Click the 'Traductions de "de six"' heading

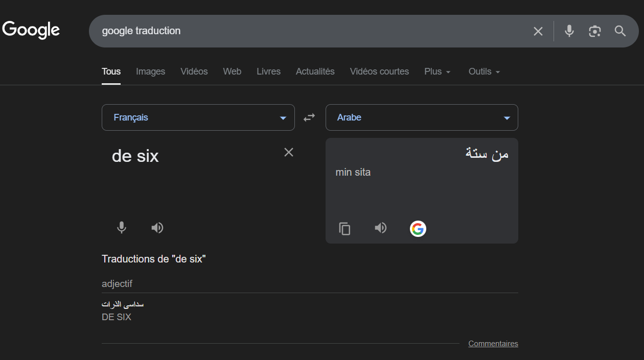pos(153,259)
